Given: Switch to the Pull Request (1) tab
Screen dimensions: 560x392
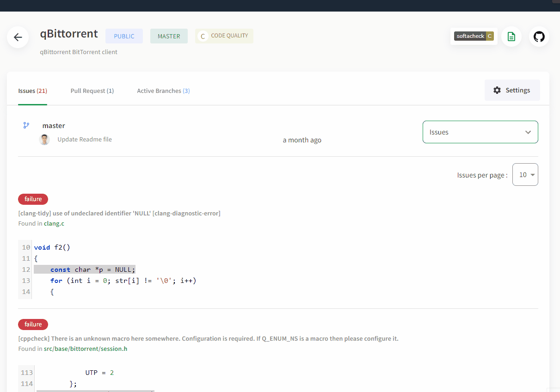Looking at the screenshot, I should click(92, 91).
